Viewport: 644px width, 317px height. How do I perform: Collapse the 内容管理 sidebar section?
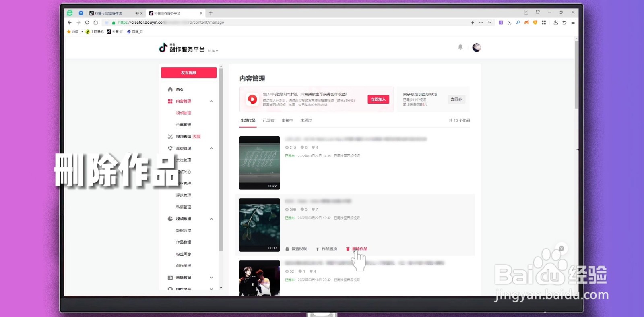pyautogui.click(x=211, y=101)
